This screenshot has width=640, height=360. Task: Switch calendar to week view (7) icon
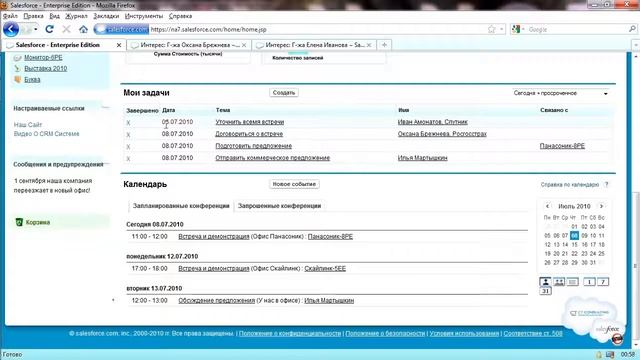point(603,282)
